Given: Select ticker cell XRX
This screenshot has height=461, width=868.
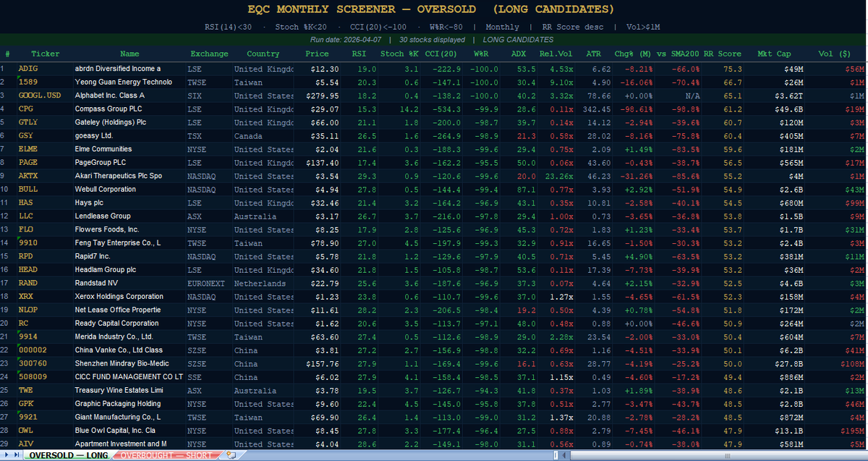Looking at the screenshot, I should pyautogui.click(x=43, y=297).
